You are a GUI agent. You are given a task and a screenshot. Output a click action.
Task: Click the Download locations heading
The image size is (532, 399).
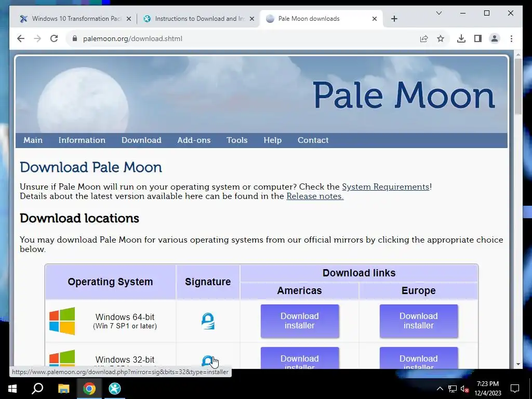click(79, 218)
